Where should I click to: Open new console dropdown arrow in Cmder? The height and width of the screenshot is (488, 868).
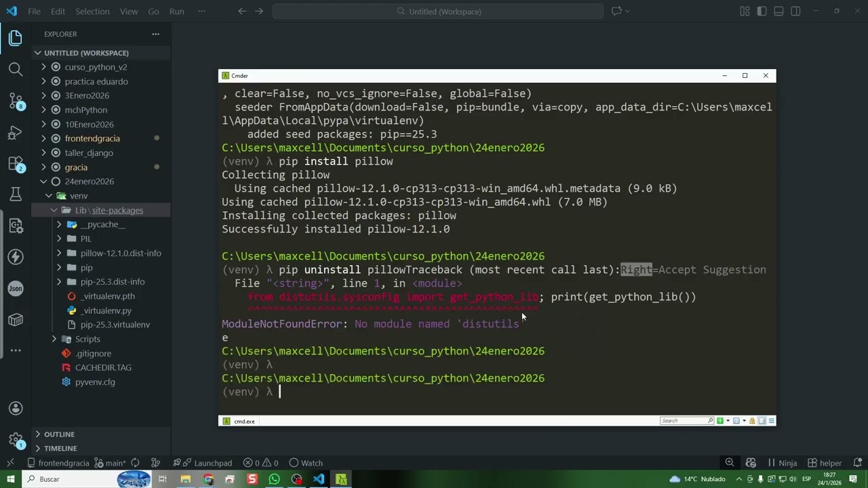point(728,421)
